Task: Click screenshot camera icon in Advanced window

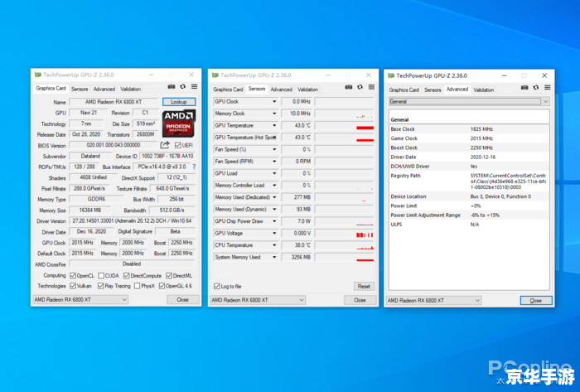Action: tap(524, 87)
